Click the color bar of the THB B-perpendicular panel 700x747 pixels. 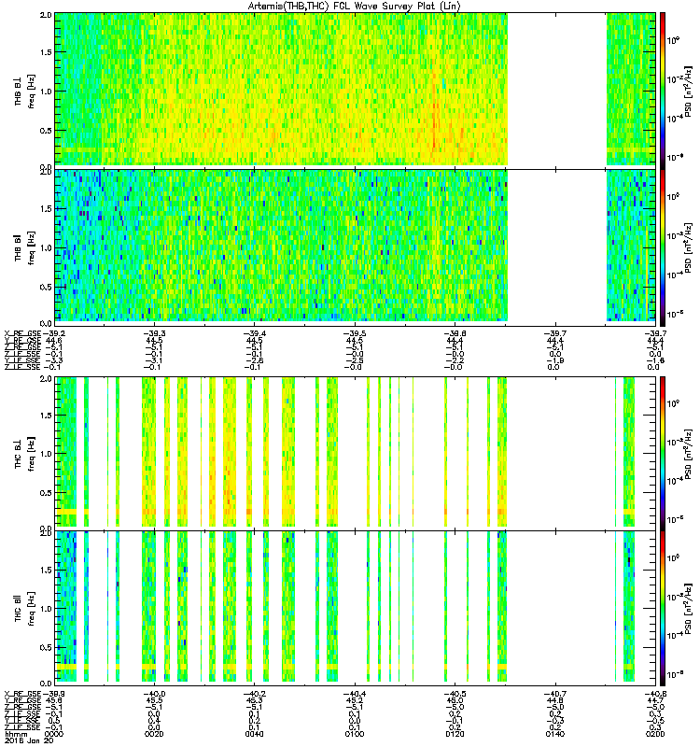tap(663, 89)
